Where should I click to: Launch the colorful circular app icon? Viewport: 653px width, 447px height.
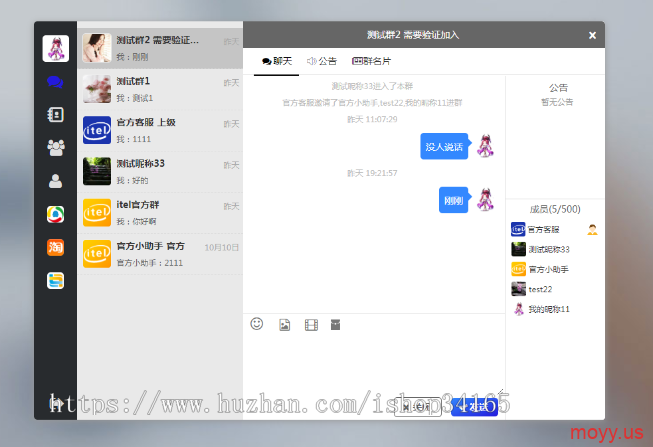[55, 215]
